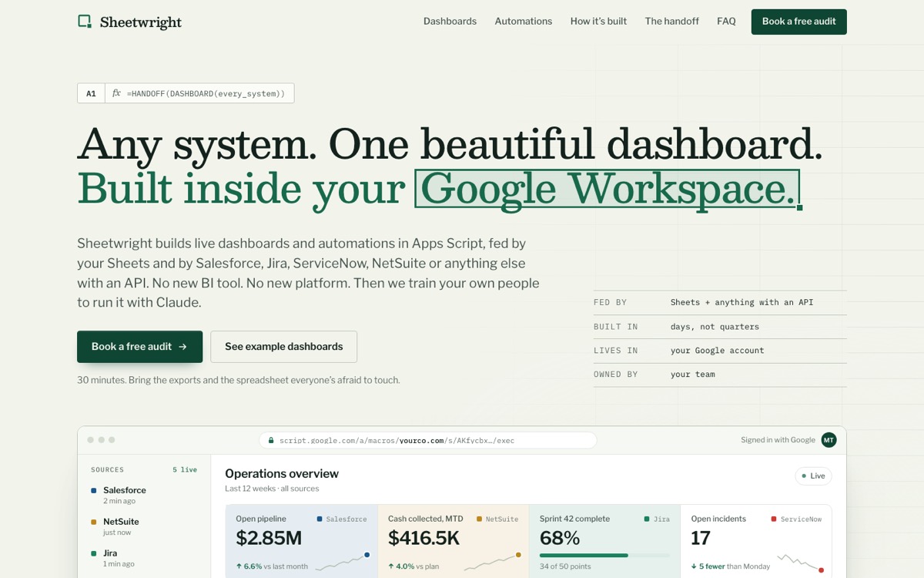Click the 'your Google account' row
Image resolution: width=924 pixels, height=578 pixels.
tap(720, 351)
